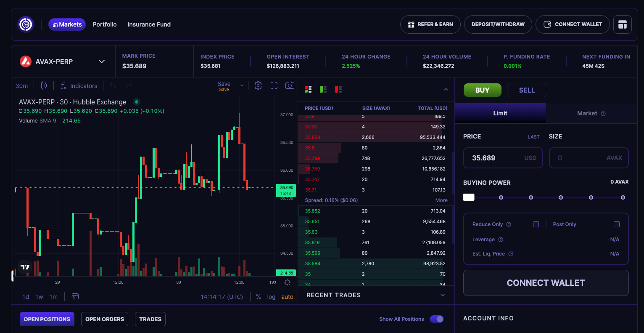
Task: Click the Deposit/Withdraw button
Action: coord(498,24)
